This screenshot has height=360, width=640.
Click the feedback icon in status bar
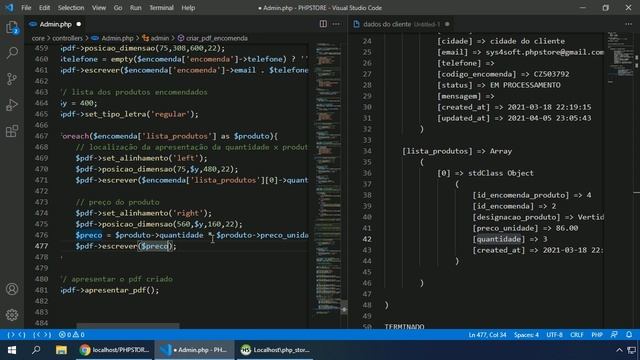click(614, 335)
